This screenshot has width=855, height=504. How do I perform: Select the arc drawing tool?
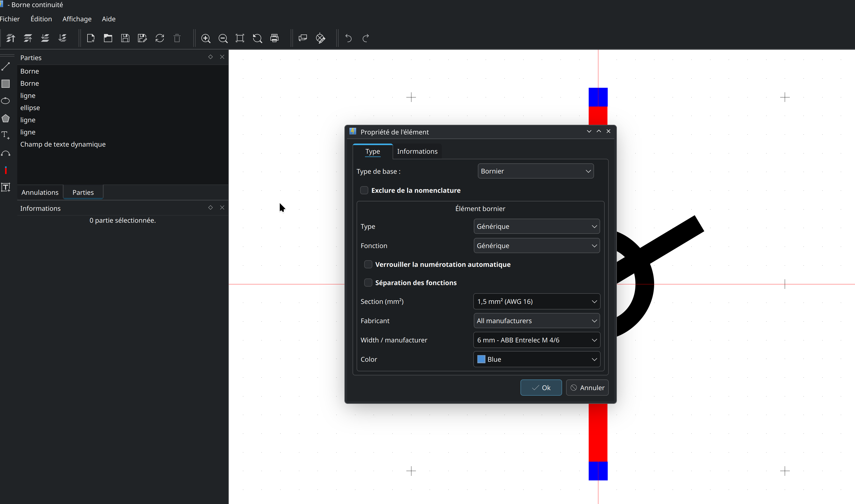point(6,153)
